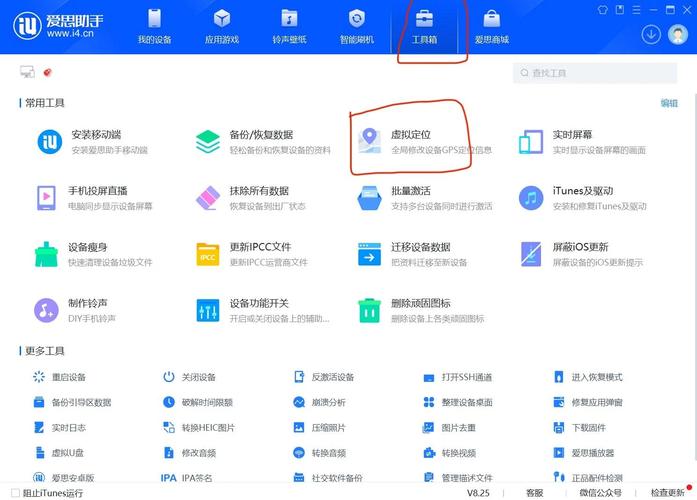This screenshot has height=500, width=697.
Task: Switch to 爱思商城 tab
Action: [492, 27]
